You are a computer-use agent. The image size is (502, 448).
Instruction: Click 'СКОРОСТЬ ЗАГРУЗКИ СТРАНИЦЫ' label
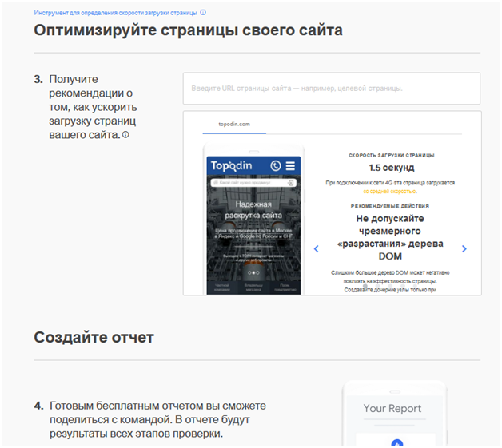click(391, 155)
